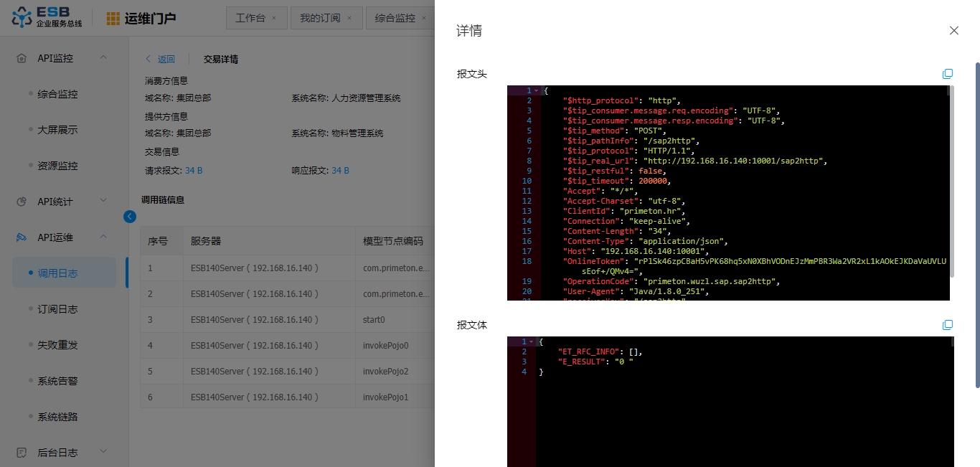Image resolution: width=980 pixels, height=467 pixels.
Task: Fold line 1 in 报文头 code editor
Action: coord(535,90)
